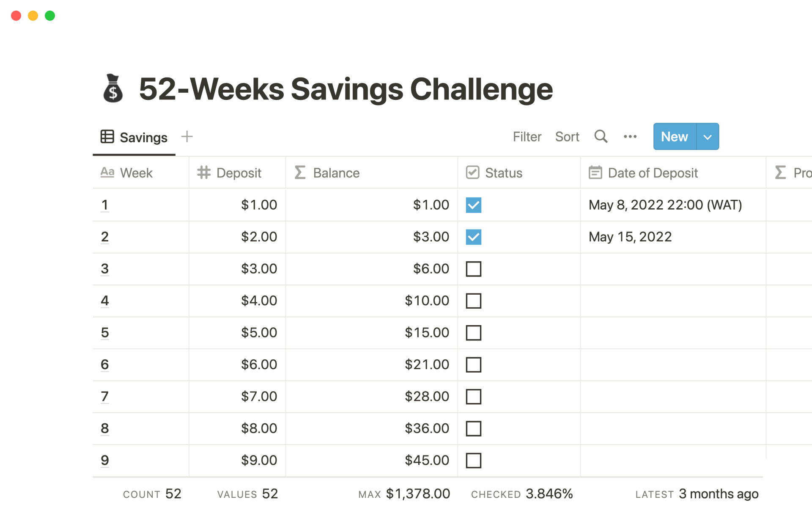Enable the deposit checkbox for Week 4
The height and width of the screenshot is (508, 812).
474,301
